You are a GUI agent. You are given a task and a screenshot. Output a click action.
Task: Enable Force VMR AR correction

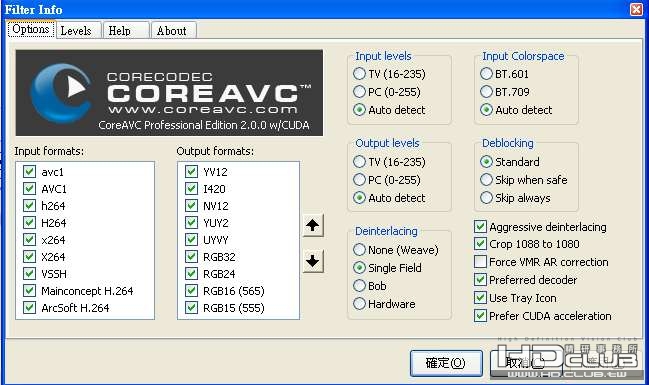[x=480, y=262]
